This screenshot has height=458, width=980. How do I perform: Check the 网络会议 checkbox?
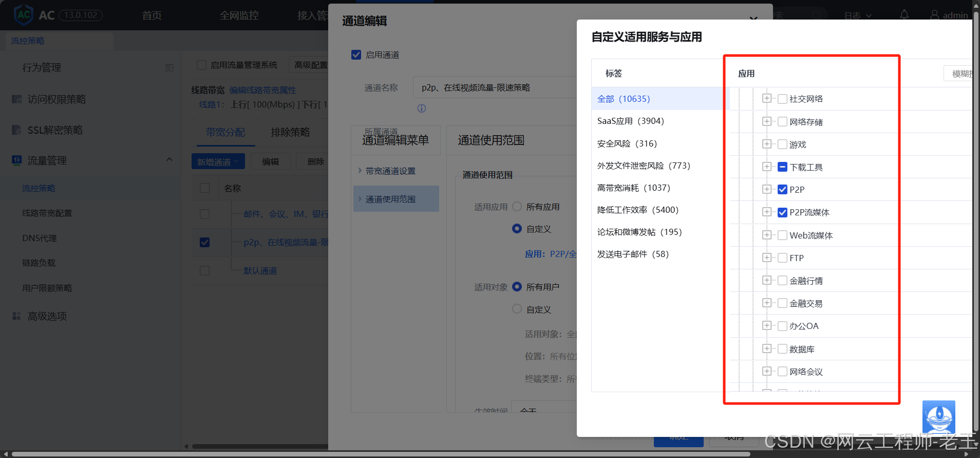(x=783, y=372)
